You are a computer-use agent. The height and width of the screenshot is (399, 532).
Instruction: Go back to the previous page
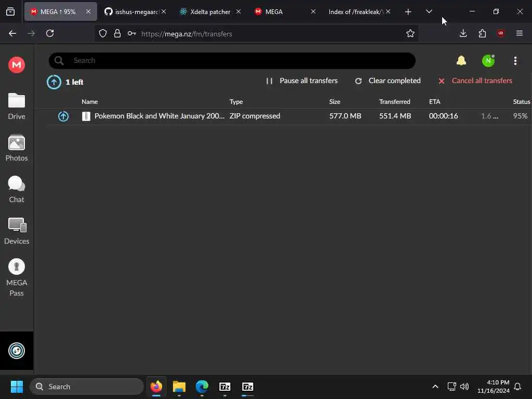pos(12,33)
